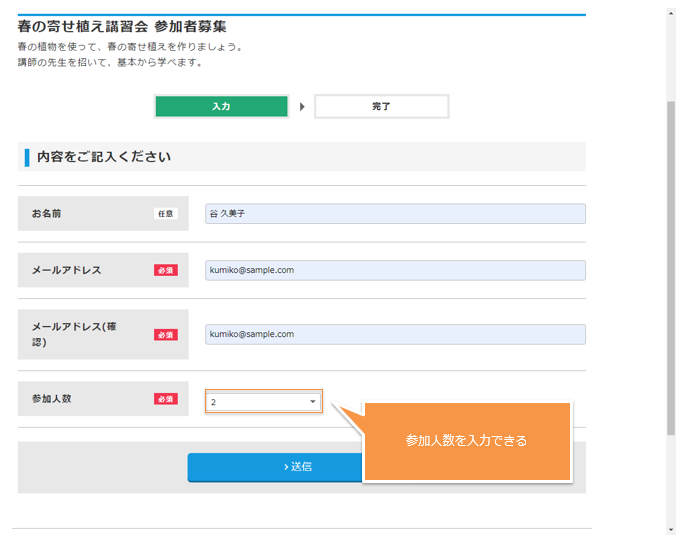The image size is (692, 541).
Task: Click the 必須 badge beside メールアドレス(確認)
Action: click(x=165, y=334)
